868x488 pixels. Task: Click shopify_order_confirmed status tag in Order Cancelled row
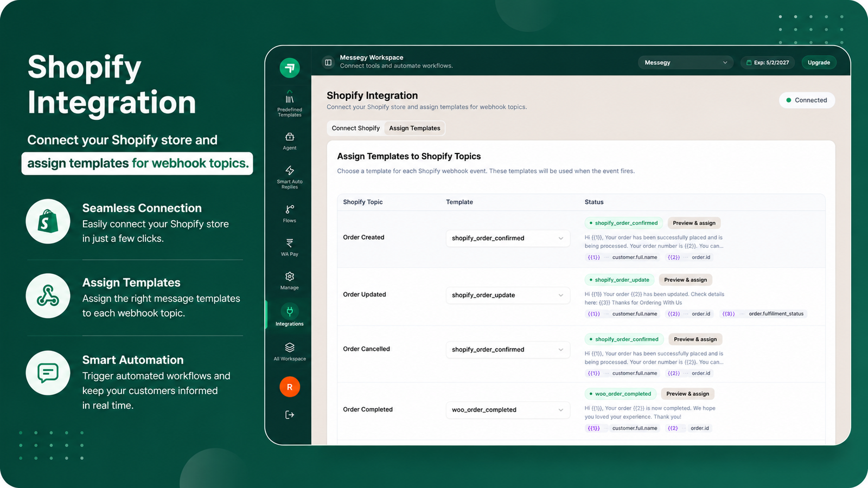coord(624,339)
